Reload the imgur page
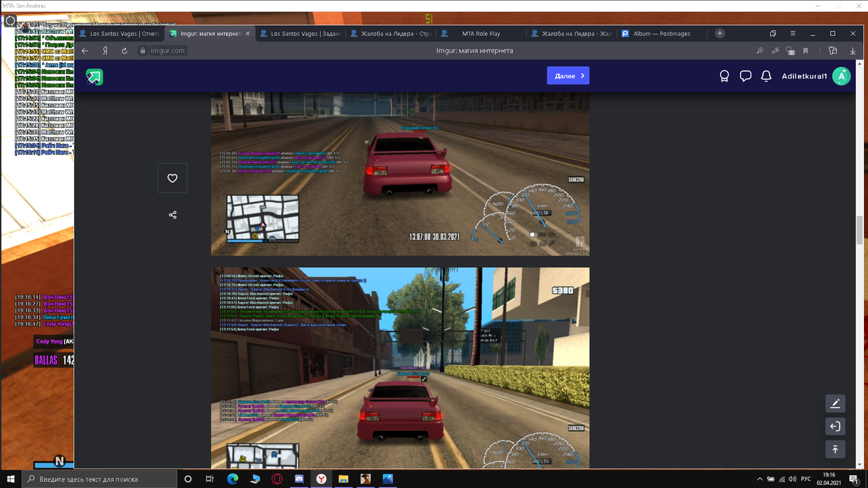Screen dimensions: 868x488 point(125,51)
